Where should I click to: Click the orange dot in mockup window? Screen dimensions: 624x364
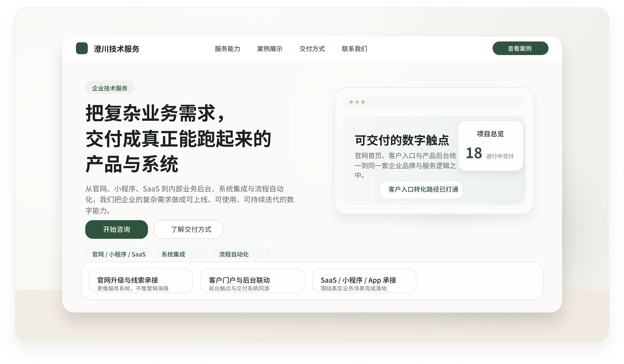[351, 102]
